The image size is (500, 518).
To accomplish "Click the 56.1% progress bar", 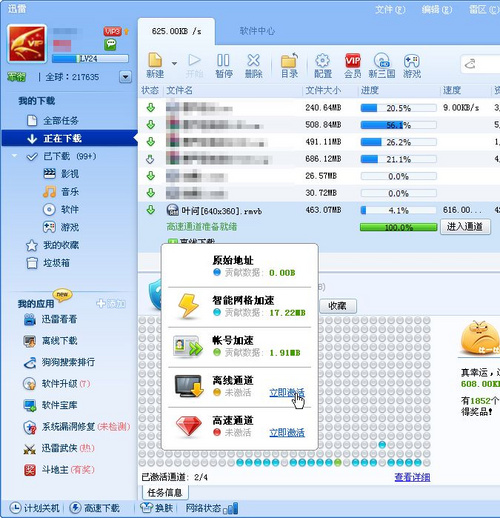I will click(399, 125).
